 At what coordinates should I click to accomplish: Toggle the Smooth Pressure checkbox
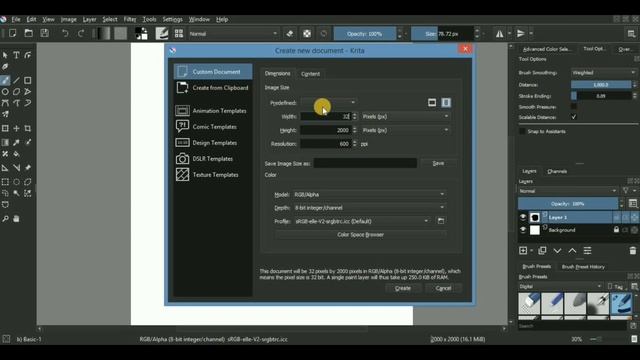[x=573, y=107]
